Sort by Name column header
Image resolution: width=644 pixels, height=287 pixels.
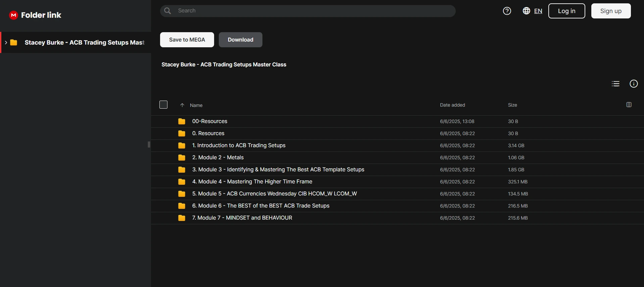click(196, 105)
